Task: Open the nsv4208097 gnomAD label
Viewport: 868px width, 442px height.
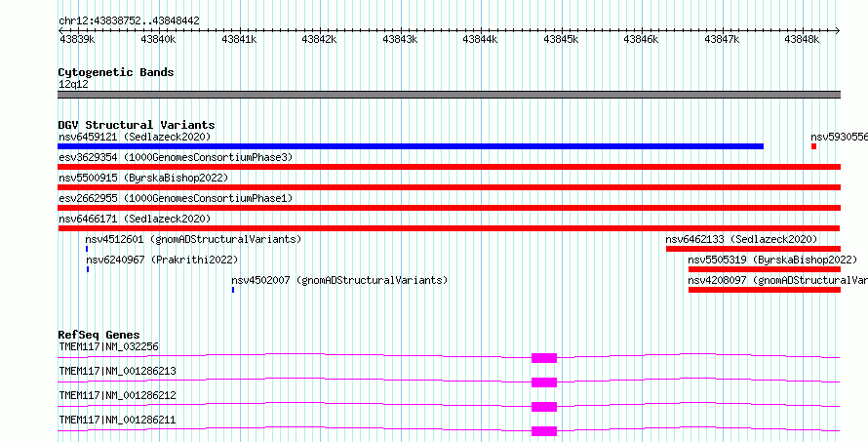Action: pyautogui.click(x=777, y=280)
